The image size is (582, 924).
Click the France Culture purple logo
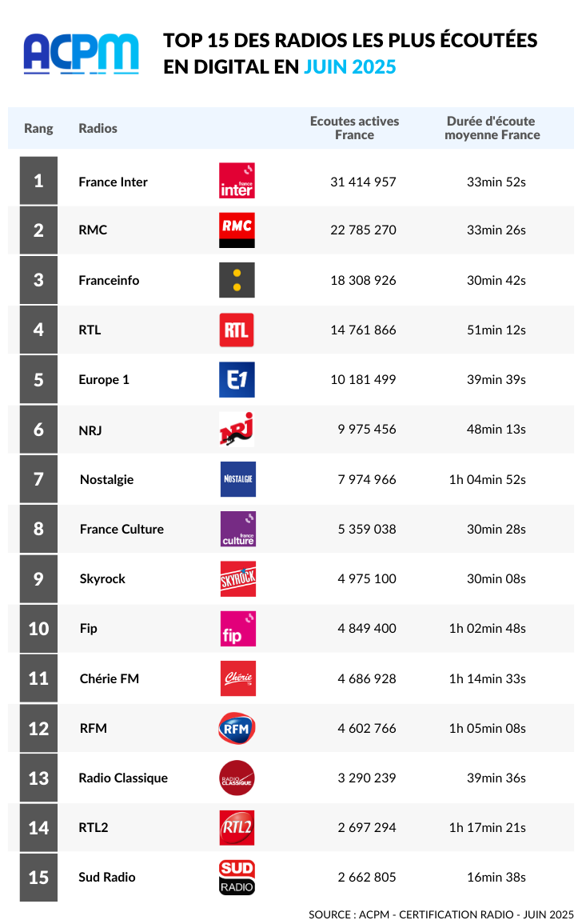pos(238,529)
